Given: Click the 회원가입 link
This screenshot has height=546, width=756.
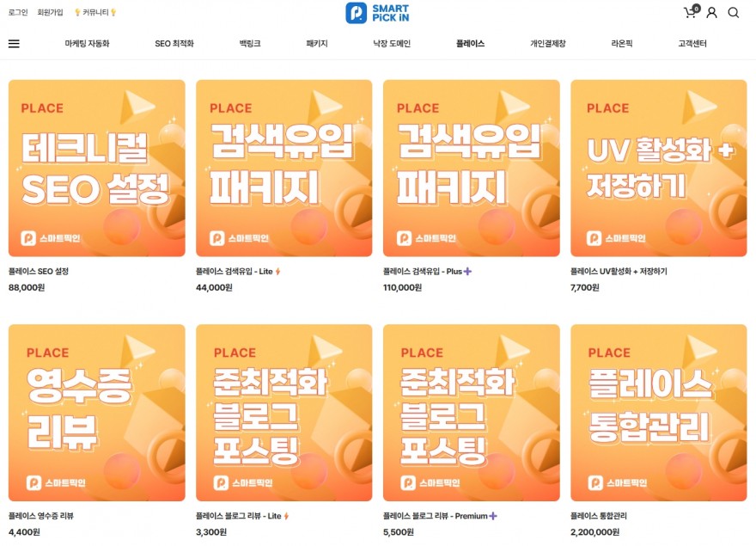Looking at the screenshot, I should coord(50,12).
